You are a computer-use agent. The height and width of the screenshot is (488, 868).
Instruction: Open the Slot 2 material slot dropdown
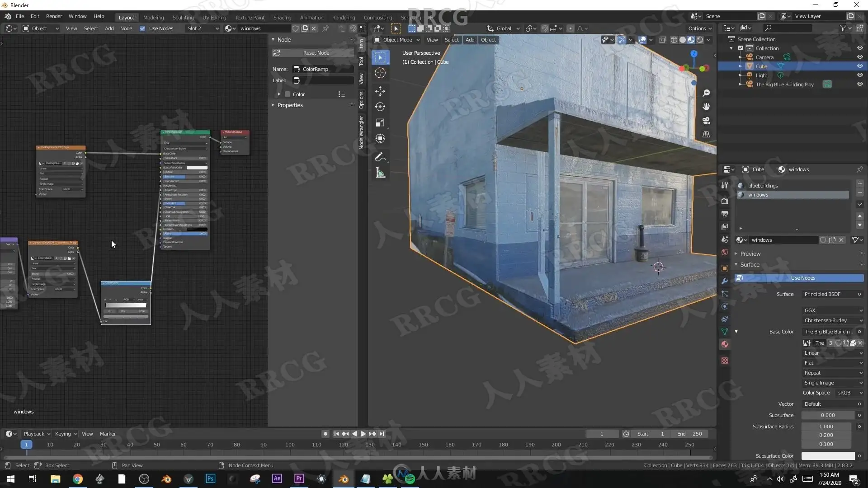203,28
